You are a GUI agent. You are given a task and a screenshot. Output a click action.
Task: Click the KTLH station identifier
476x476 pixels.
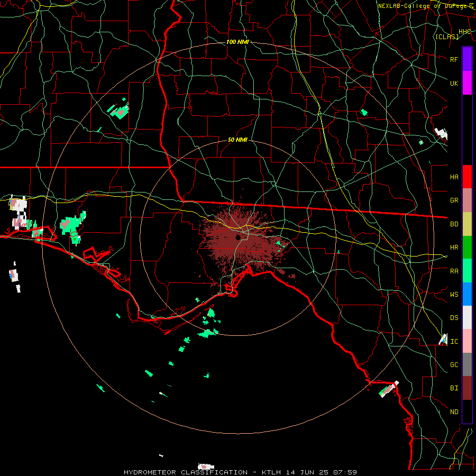pos(271,472)
